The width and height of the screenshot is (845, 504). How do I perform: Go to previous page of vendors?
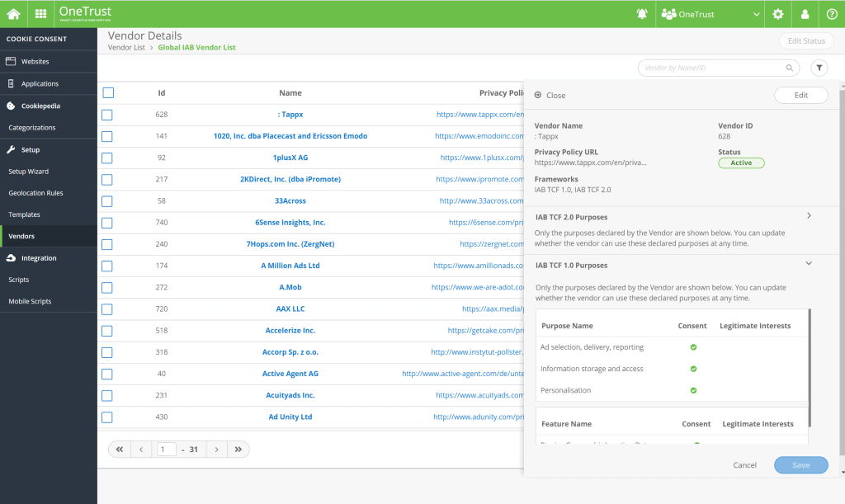(x=141, y=449)
